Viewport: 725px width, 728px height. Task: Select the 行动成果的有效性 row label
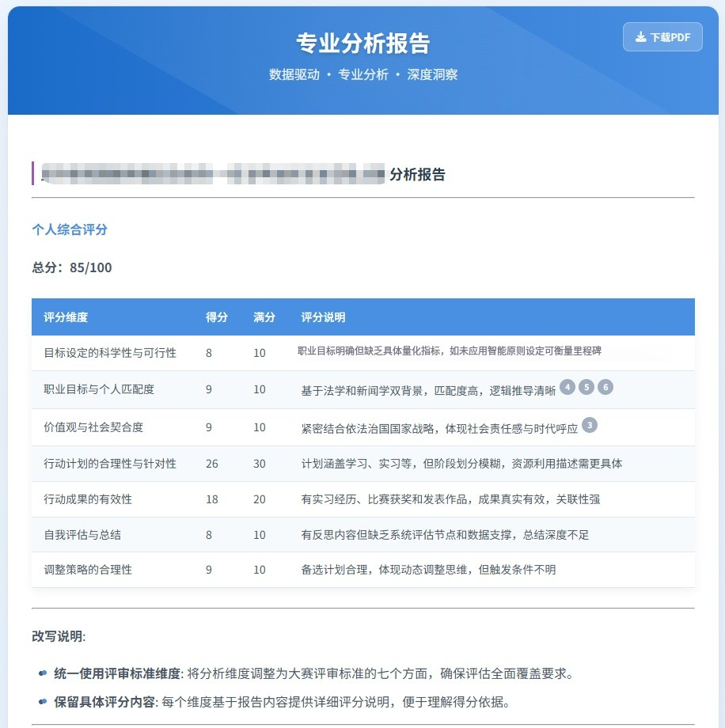[88, 499]
